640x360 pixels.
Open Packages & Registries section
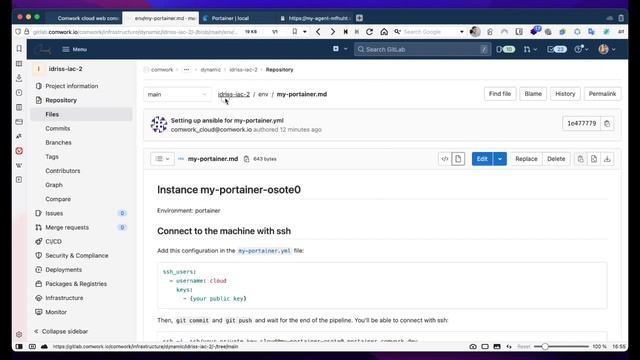click(x=76, y=284)
